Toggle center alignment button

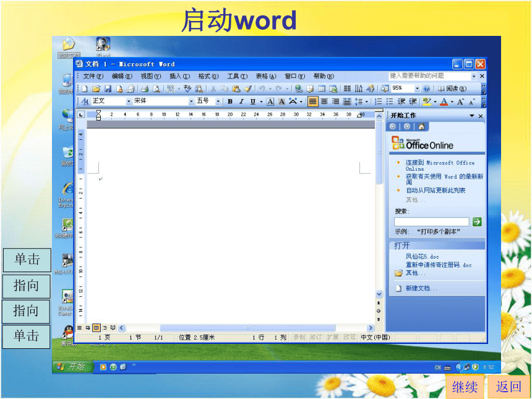tap(324, 101)
